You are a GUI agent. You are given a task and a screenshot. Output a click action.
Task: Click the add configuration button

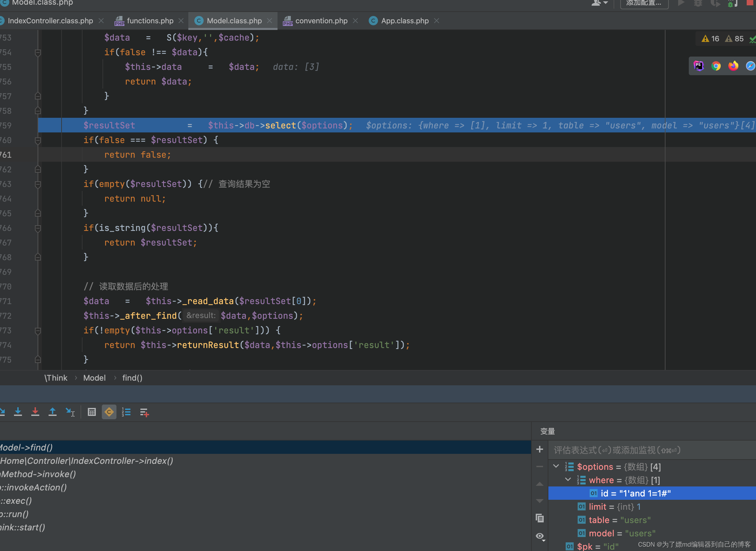point(644,3)
